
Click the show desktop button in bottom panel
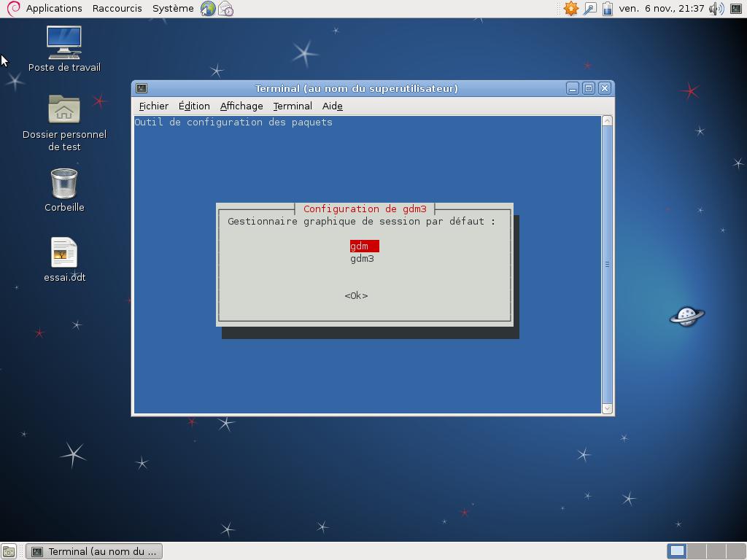[x=9, y=551]
